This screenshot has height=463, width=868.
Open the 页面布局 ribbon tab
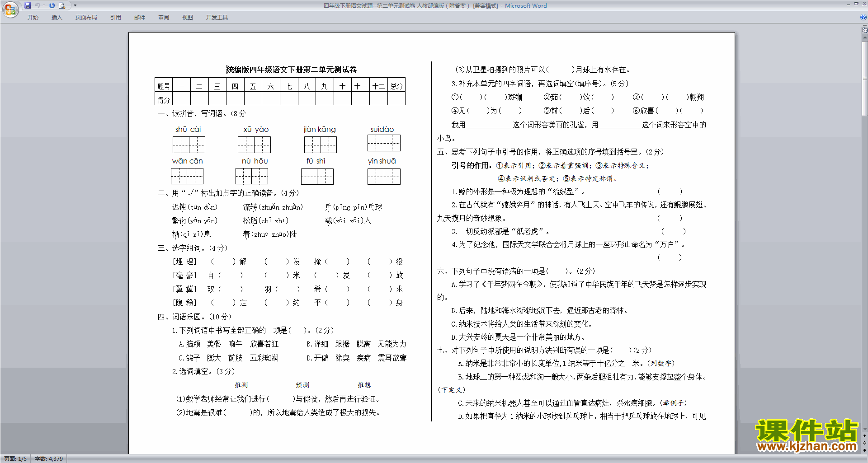(86, 17)
